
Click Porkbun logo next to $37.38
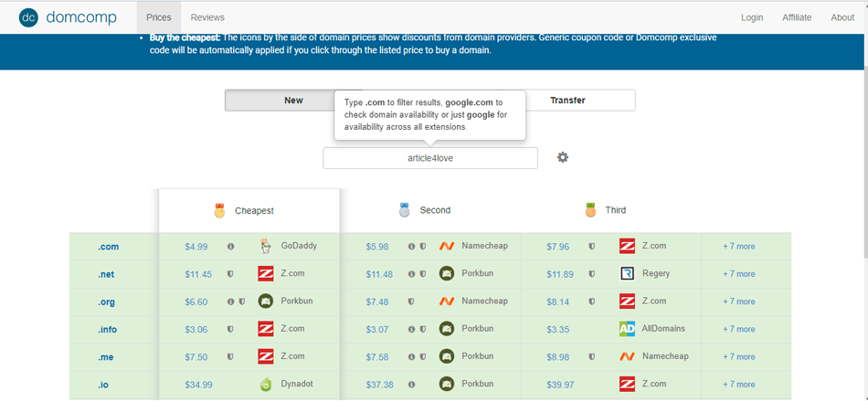click(447, 385)
